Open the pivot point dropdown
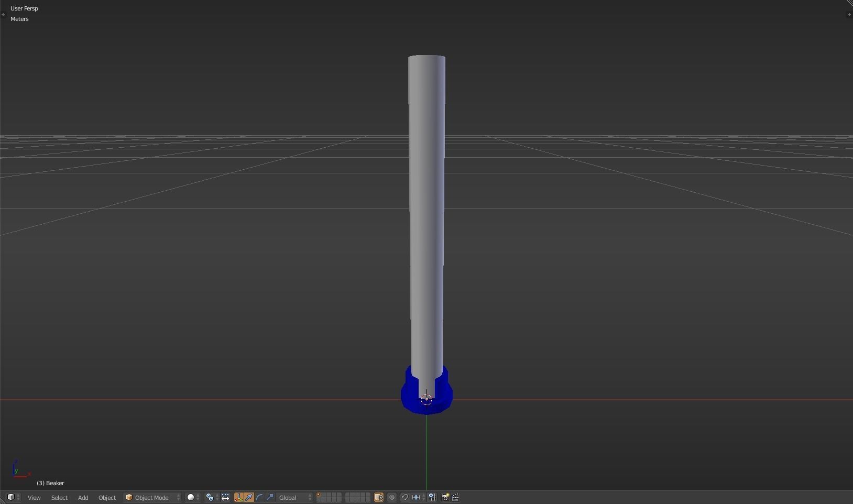Screen dimensions: 853x504 212,497
